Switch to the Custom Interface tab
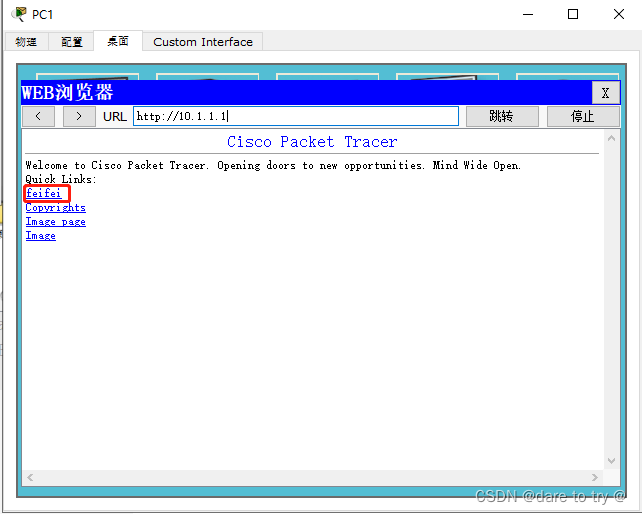642x514 pixels. 203,42
